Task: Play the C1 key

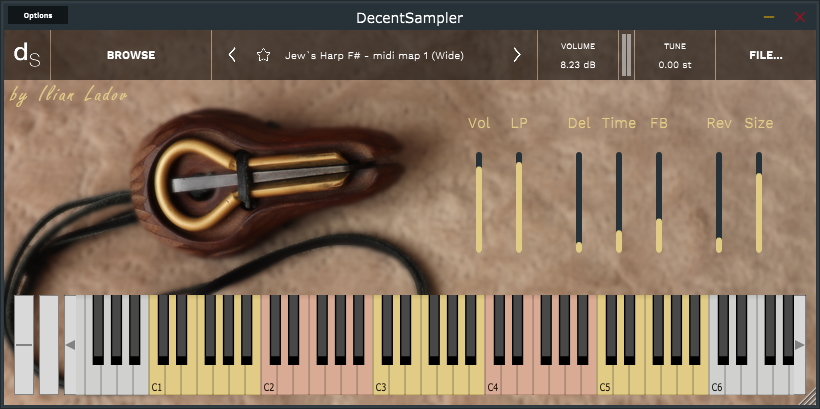Action: [156, 381]
